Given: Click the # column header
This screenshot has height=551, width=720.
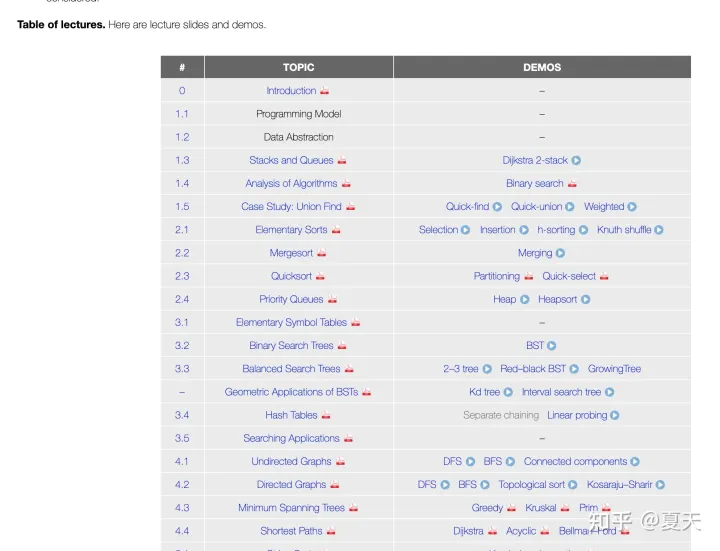Looking at the screenshot, I should (182, 67).
